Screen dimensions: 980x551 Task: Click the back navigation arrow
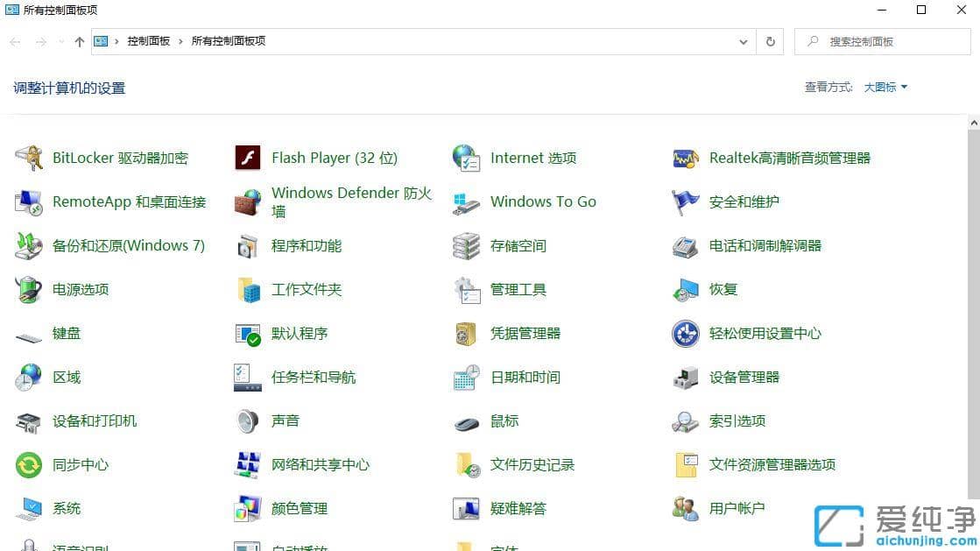pos(14,41)
